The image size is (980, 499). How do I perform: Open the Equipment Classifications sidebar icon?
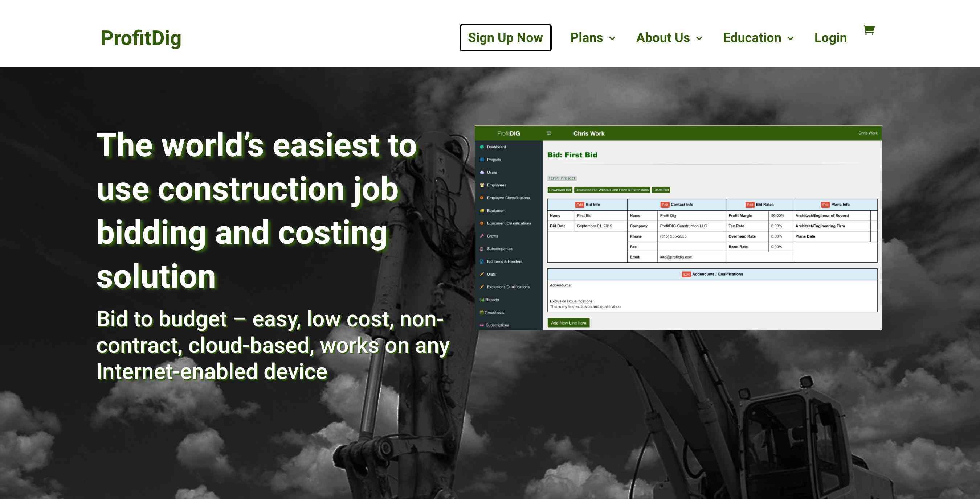coord(482,223)
